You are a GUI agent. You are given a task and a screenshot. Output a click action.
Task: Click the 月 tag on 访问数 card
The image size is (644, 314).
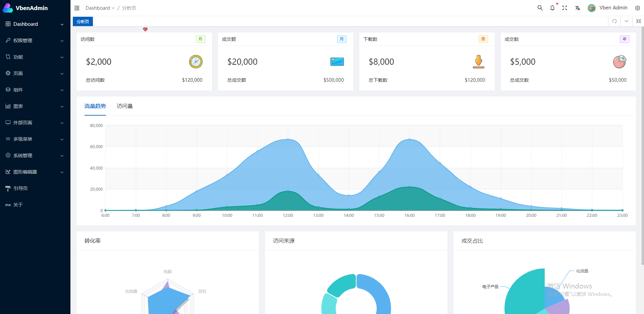click(x=201, y=39)
